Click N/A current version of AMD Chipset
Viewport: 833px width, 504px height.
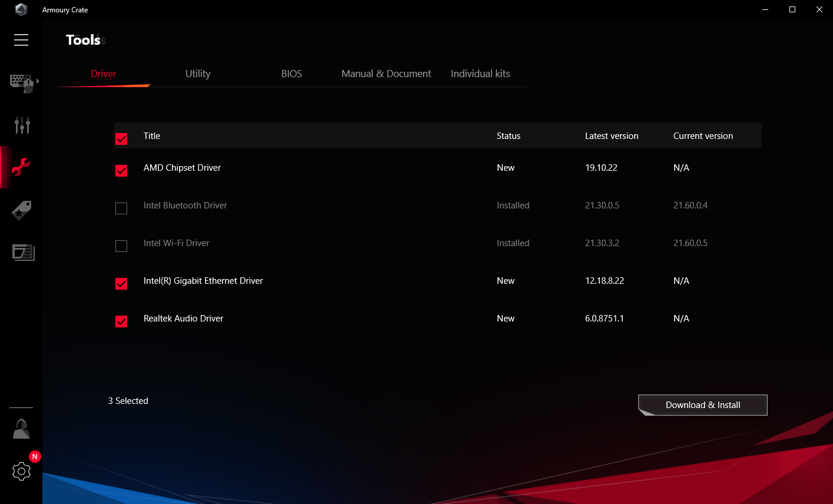coord(681,168)
